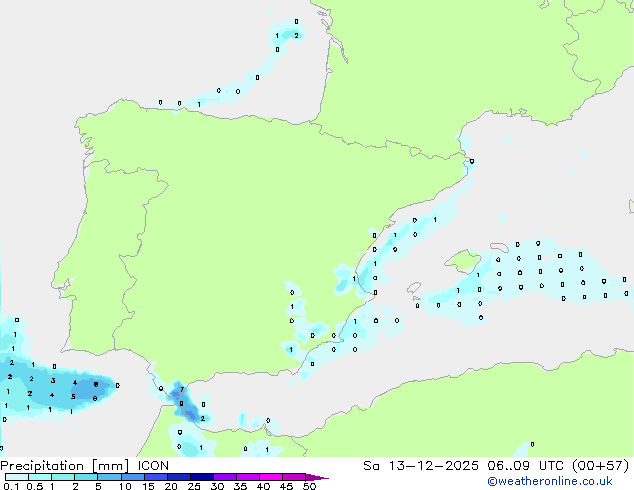Pick the legend swatch between 1 and 2
The image size is (634, 490).
click(x=63, y=477)
